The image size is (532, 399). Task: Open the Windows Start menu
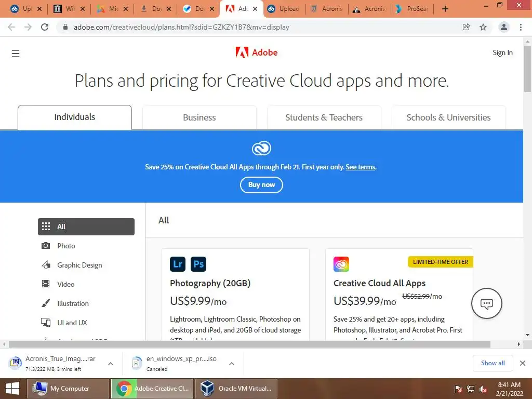pos(12,389)
